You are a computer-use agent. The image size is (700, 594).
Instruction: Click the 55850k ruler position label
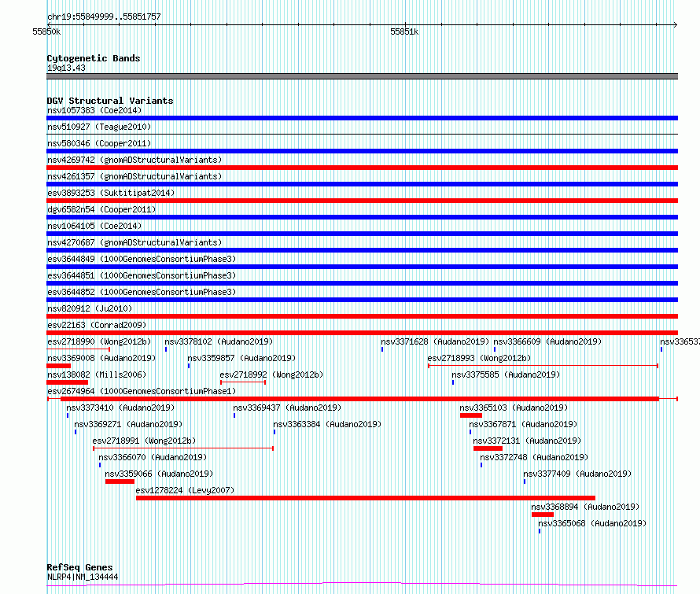point(46,32)
